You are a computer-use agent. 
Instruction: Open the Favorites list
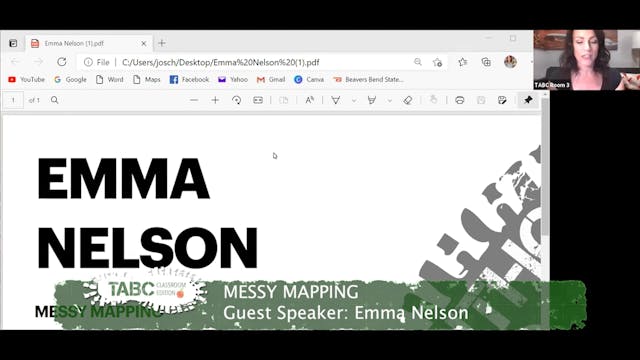(462, 62)
